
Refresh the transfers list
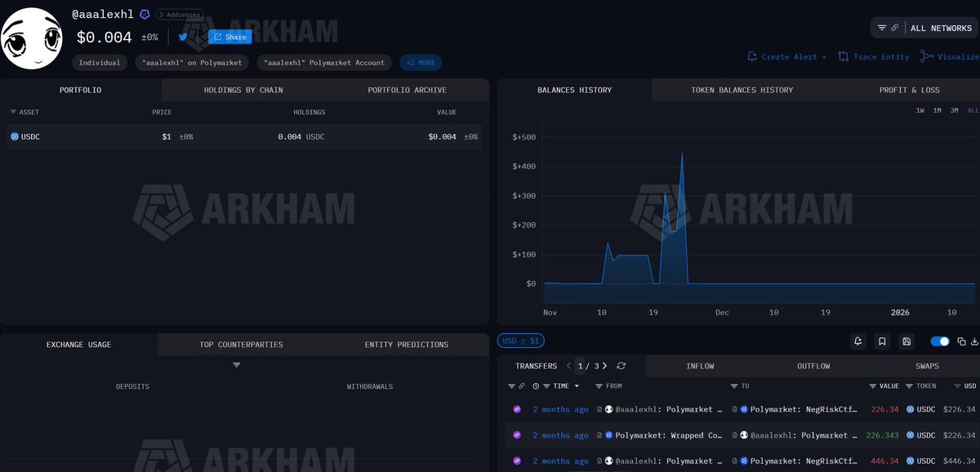point(621,366)
